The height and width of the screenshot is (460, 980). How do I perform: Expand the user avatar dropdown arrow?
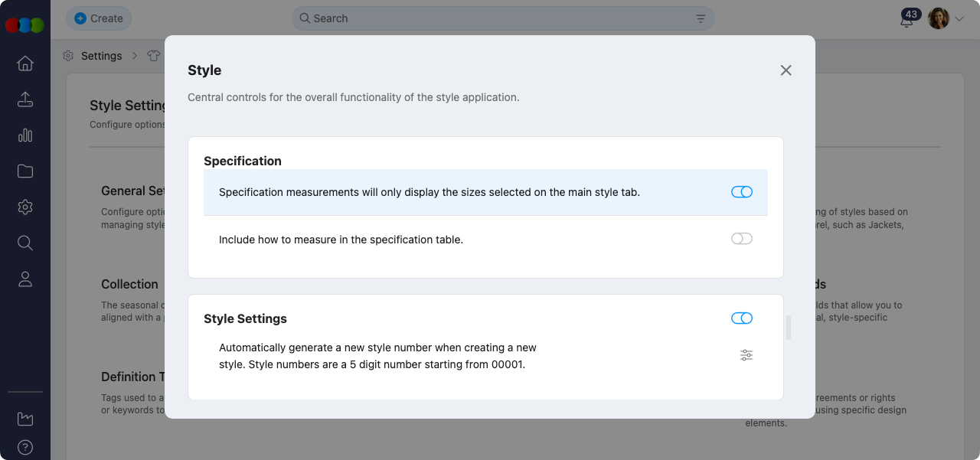(x=959, y=19)
